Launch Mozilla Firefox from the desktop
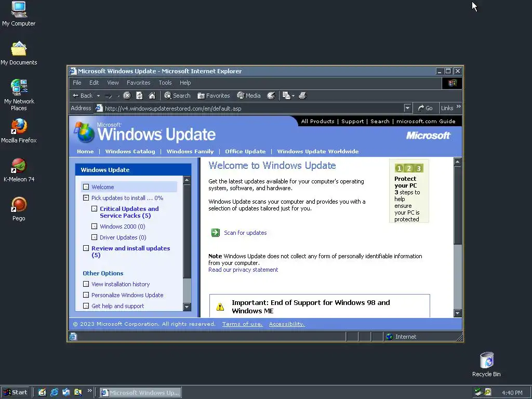The height and width of the screenshot is (399, 532). tap(19, 130)
